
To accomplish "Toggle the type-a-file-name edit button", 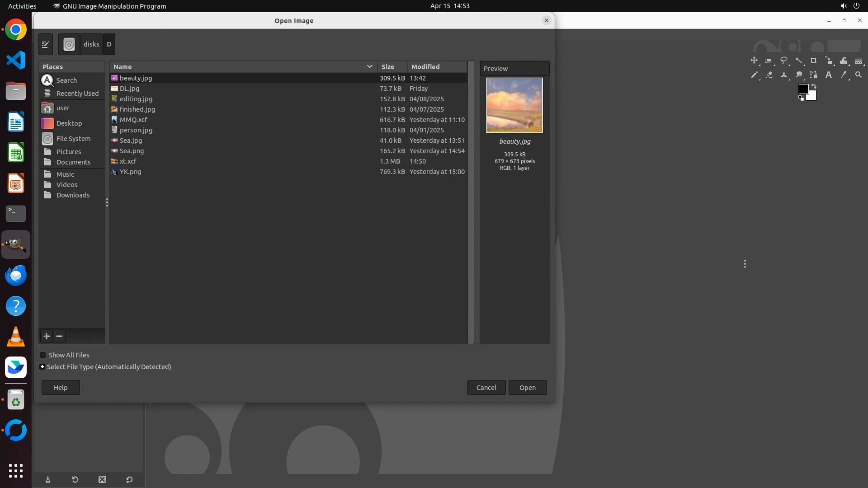I will (46, 44).
